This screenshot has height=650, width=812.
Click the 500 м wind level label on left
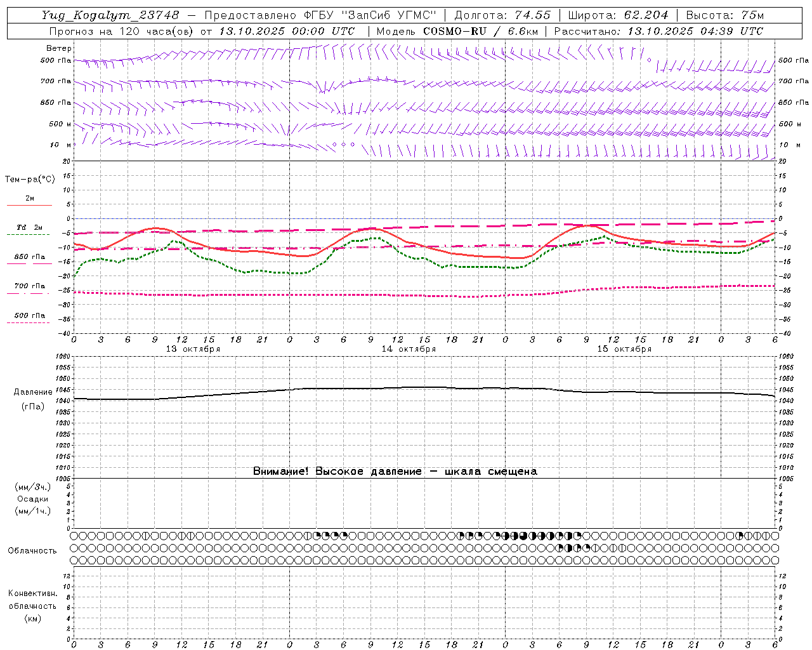(60, 124)
